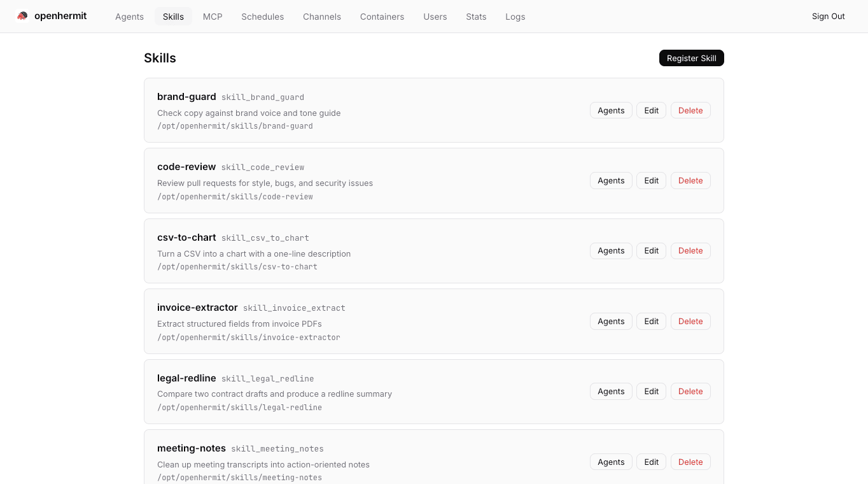The image size is (868, 484).
Task: Open Agents for the meeting-notes skill
Action: (611, 462)
